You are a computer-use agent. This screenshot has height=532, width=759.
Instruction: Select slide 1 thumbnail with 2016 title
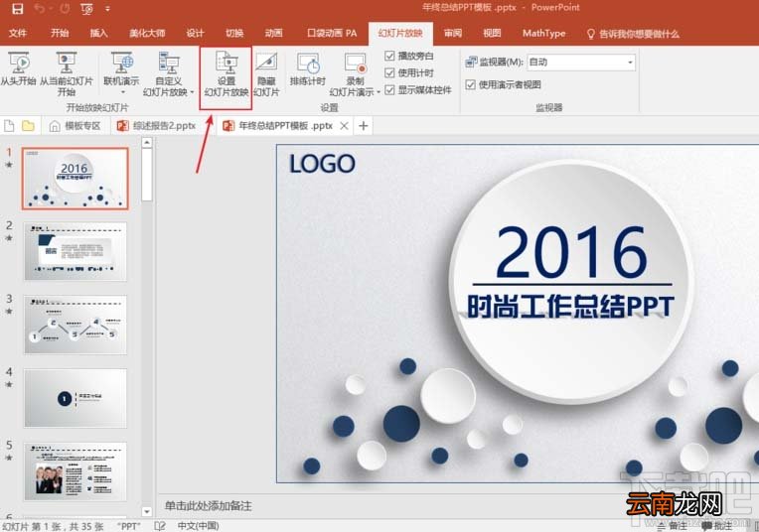[x=76, y=179]
